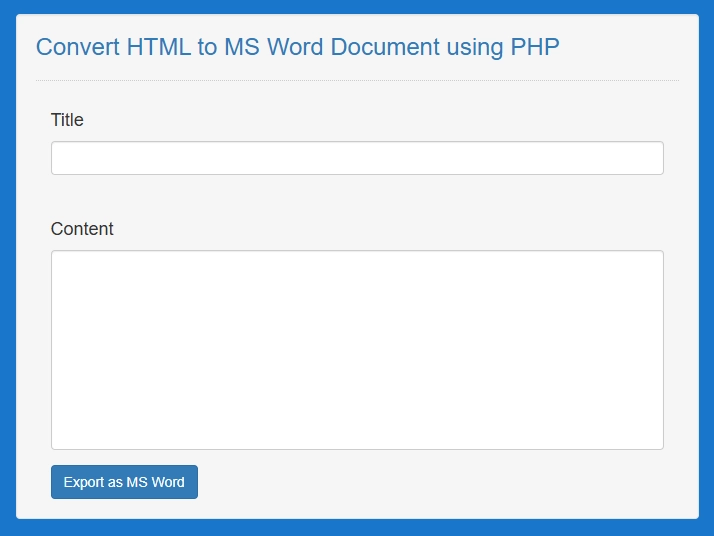Screen dimensions: 714x536
Task: Click the Content label above the textarea
Action: (82, 229)
